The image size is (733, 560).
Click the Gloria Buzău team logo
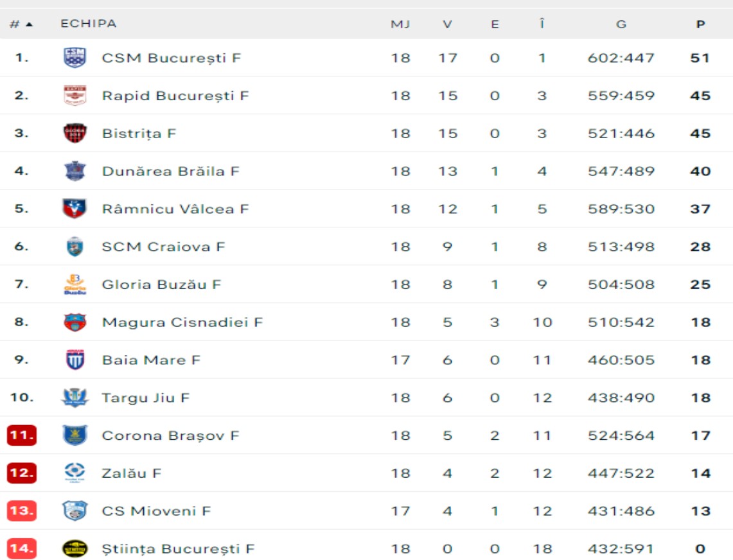[75, 284]
